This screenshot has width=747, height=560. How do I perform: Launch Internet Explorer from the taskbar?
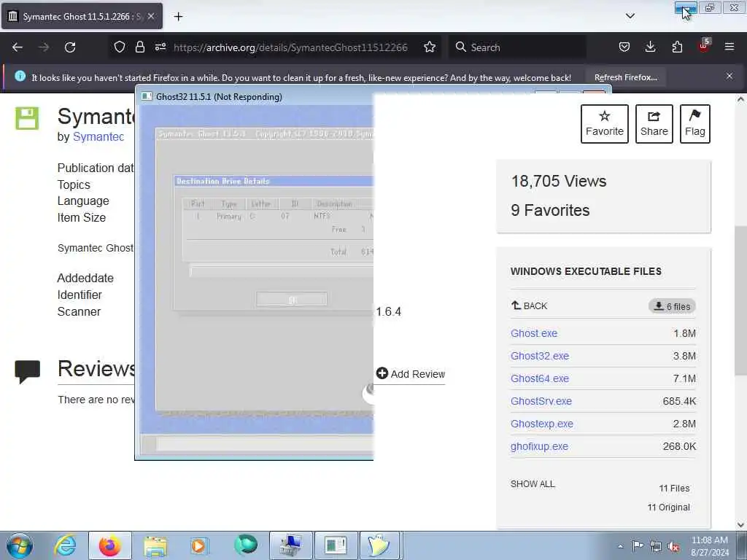(65, 545)
